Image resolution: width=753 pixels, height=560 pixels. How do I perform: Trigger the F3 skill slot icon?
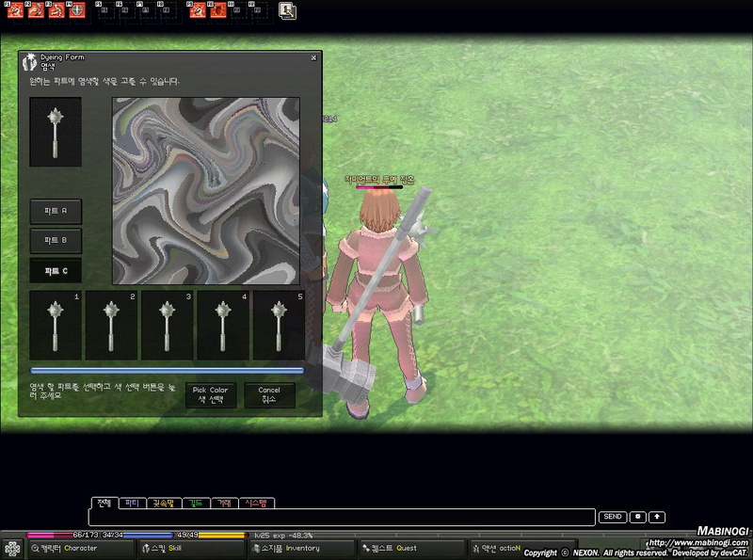(x=56, y=10)
